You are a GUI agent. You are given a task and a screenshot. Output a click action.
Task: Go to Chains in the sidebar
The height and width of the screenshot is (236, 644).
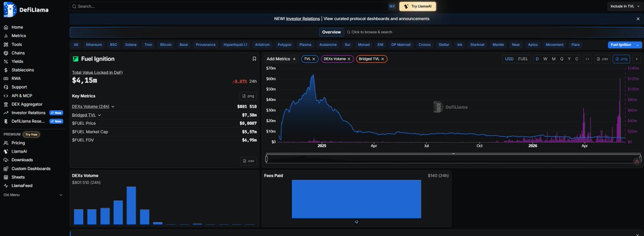(x=18, y=53)
